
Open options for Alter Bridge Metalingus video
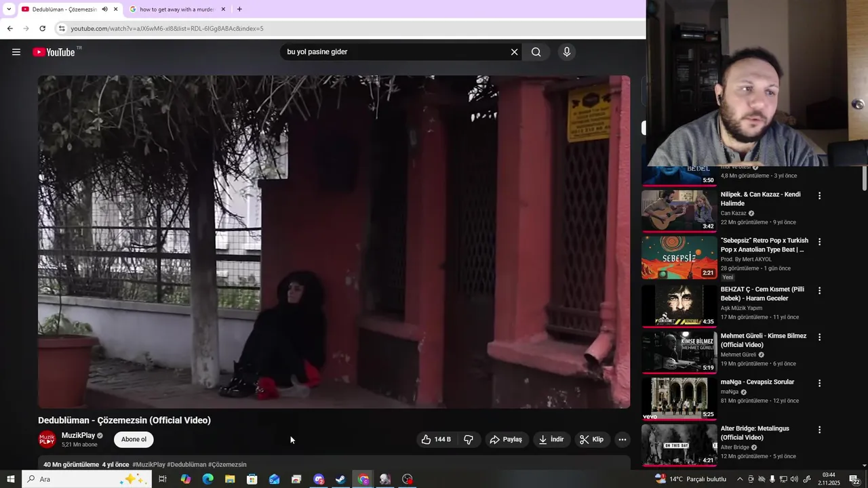point(819,430)
